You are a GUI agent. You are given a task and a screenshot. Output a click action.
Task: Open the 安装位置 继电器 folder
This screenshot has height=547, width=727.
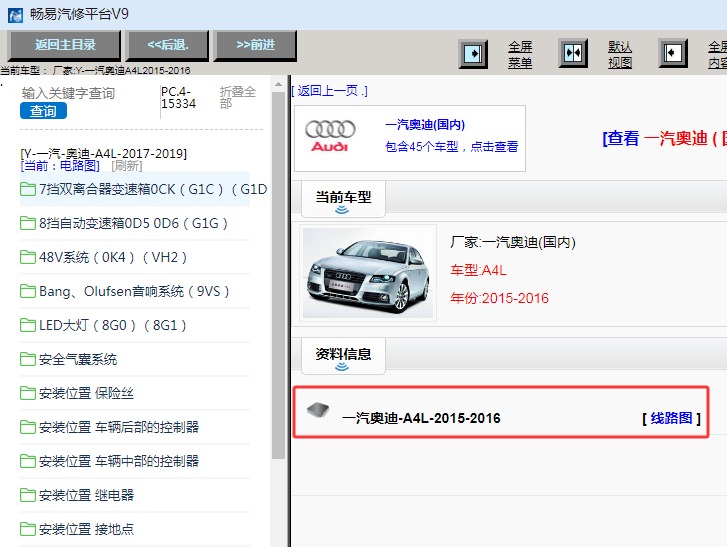click(x=135, y=495)
